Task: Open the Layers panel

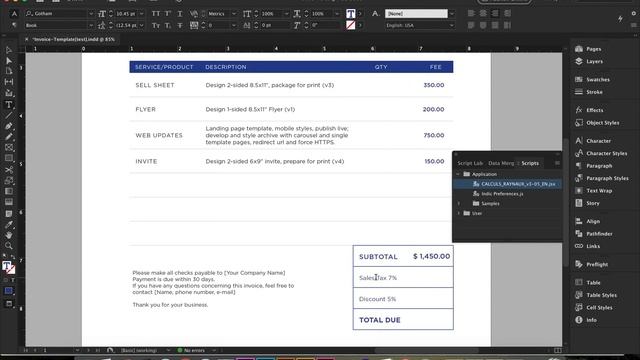Action: [x=589, y=61]
